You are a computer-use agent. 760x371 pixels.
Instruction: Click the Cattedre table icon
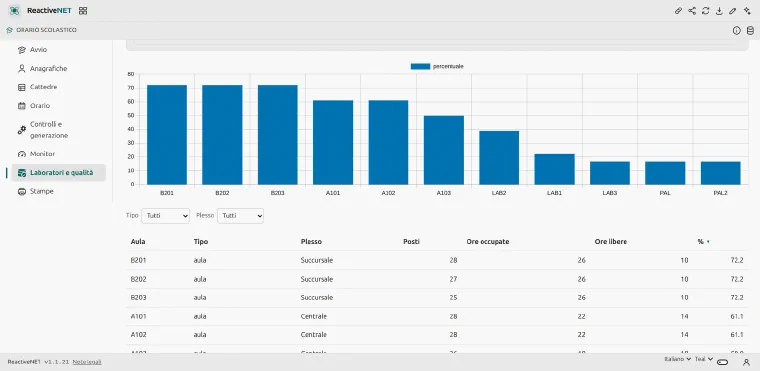coord(21,87)
